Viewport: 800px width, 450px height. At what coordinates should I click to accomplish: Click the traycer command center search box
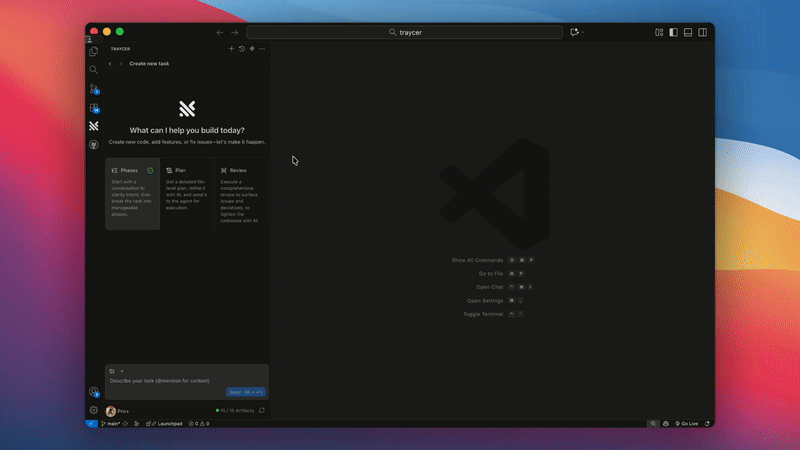(405, 32)
